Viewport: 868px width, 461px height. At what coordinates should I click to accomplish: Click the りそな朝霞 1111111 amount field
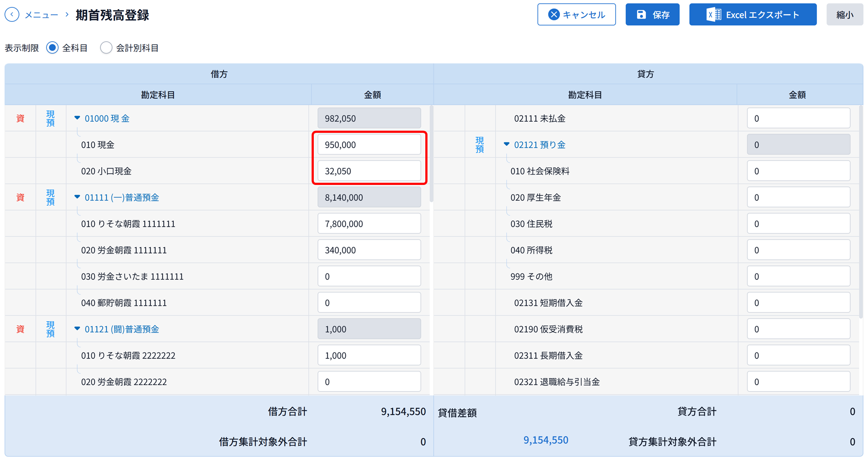pos(369,224)
